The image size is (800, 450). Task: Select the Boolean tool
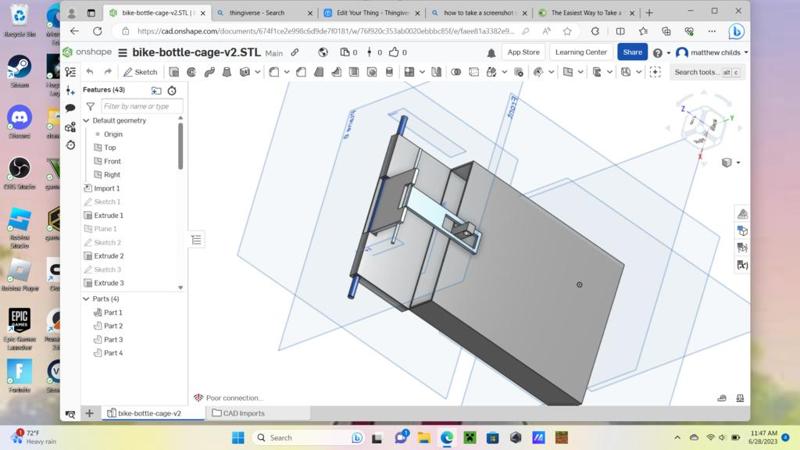456,72
